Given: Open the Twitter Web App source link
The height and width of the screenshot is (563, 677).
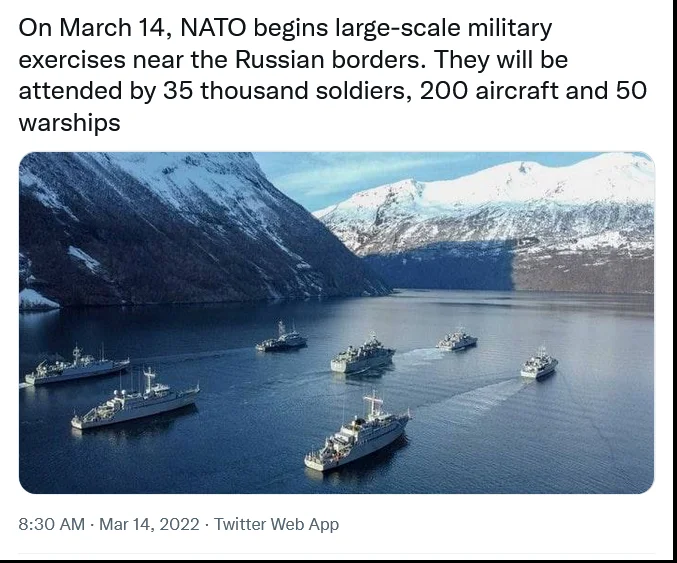Looking at the screenshot, I should pyautogui.click(x=276, y=524).
